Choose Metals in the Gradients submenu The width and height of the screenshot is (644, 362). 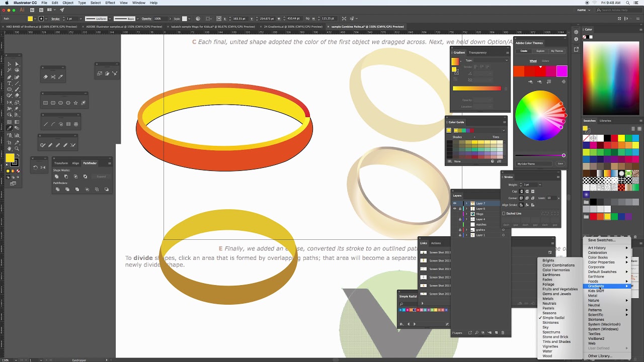[548, 299]
